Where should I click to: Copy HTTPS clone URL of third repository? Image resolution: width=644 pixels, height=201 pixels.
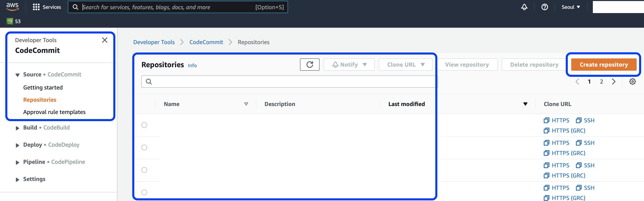(x=557, y=165)
